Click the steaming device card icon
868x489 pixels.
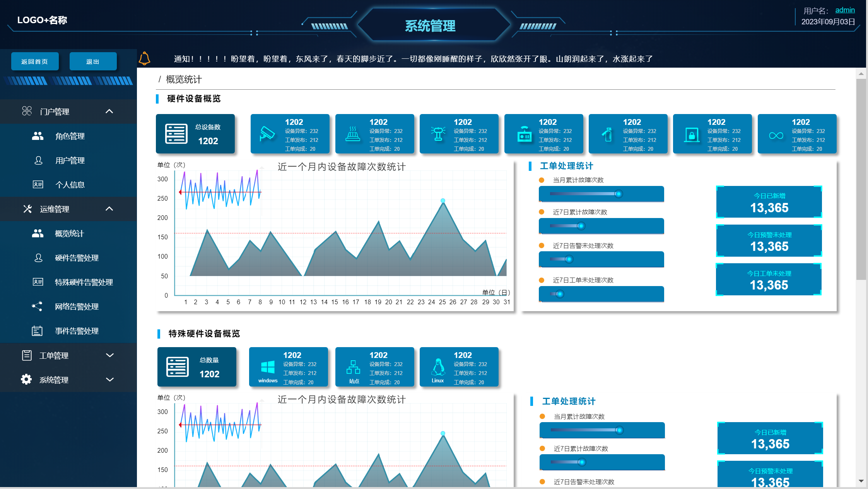(352, 134)
